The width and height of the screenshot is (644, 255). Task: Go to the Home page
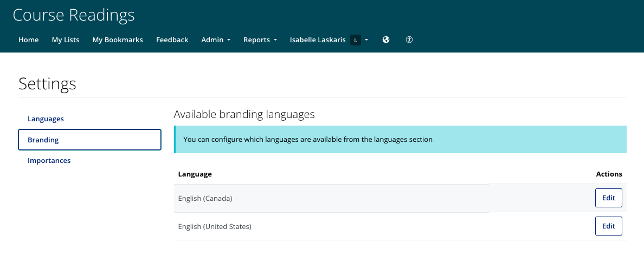coord(29,40)
